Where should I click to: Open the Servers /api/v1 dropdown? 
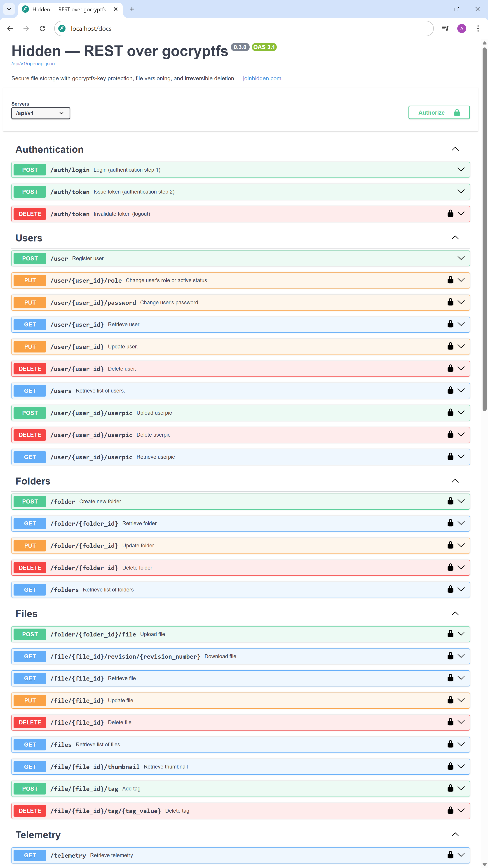(40, 113)
